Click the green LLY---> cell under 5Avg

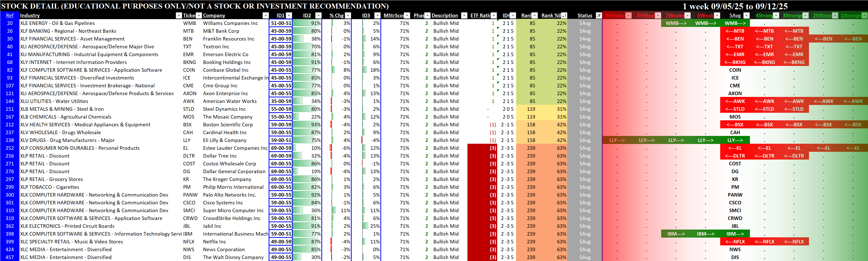[x=735, y=140]
